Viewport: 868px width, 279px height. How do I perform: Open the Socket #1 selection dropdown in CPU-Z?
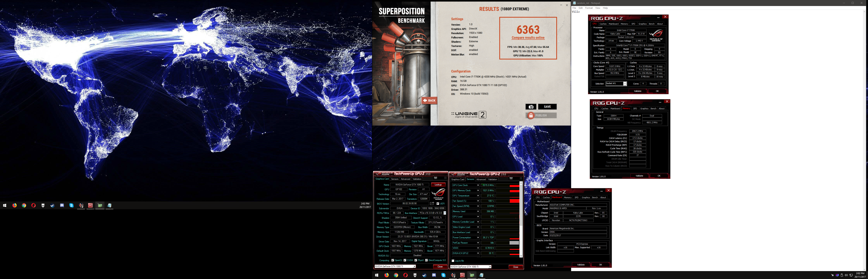pos(625,84)
